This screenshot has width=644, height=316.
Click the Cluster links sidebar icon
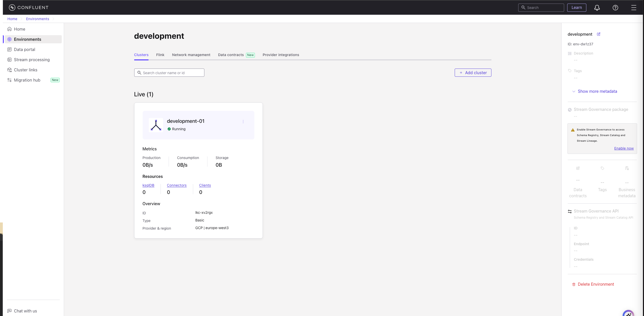point(9,70)
